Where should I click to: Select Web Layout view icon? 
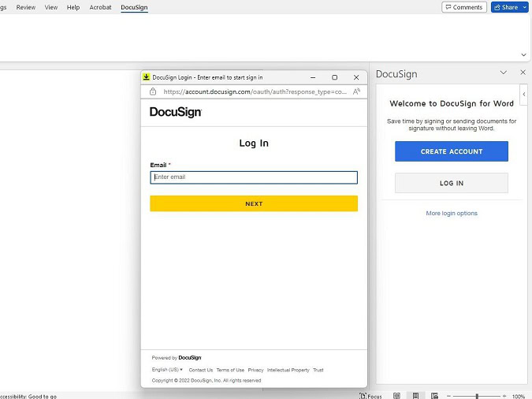(434, 396)
